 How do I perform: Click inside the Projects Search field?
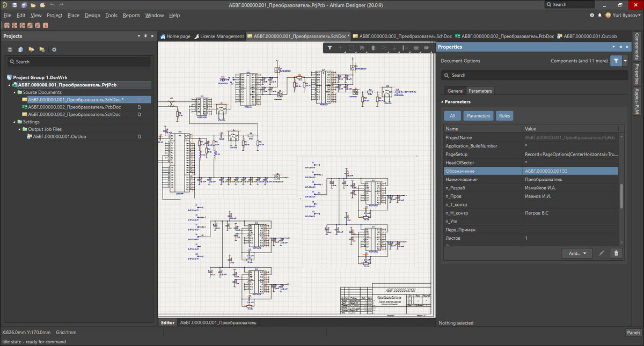click(78, 62)
